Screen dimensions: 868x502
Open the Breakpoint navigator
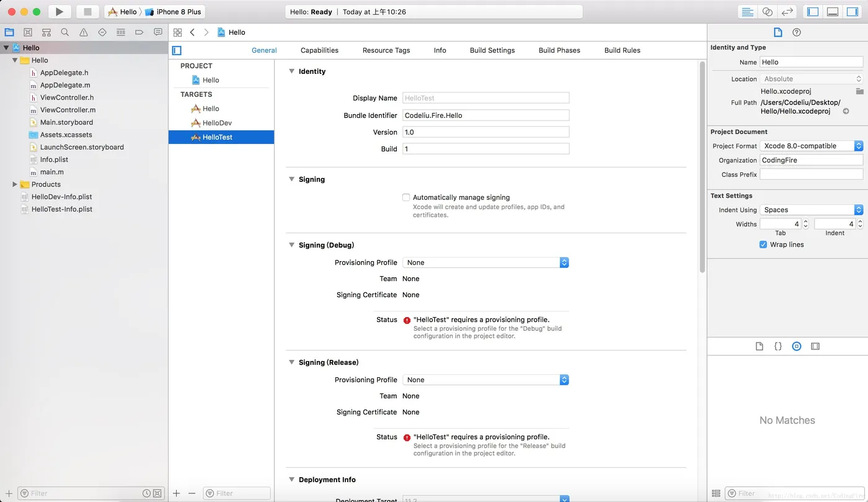[139, 32]
